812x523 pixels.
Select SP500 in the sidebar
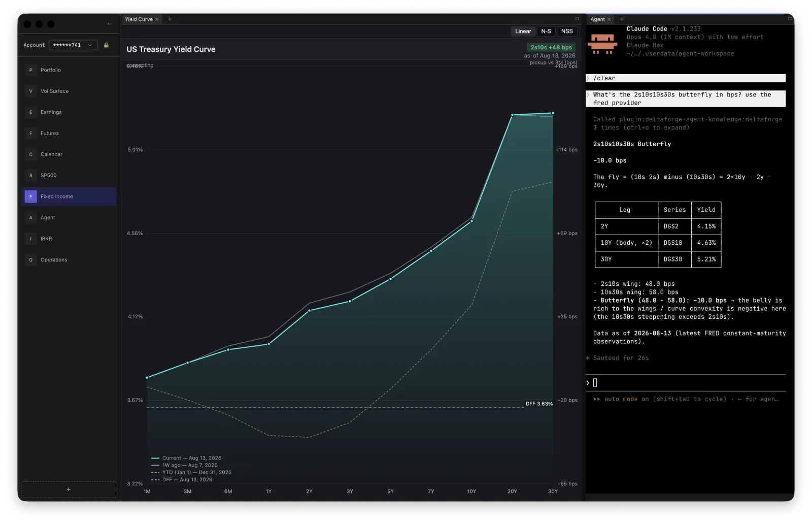point(70,175)
